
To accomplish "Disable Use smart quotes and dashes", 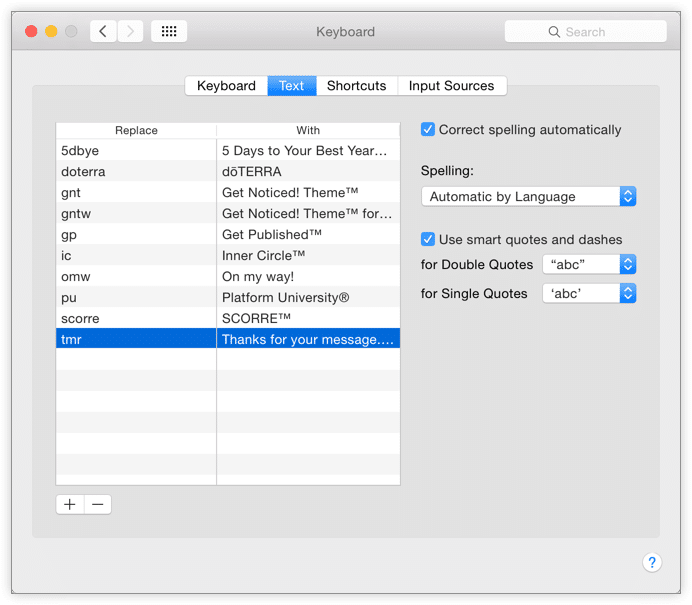I will coord(428,240).
